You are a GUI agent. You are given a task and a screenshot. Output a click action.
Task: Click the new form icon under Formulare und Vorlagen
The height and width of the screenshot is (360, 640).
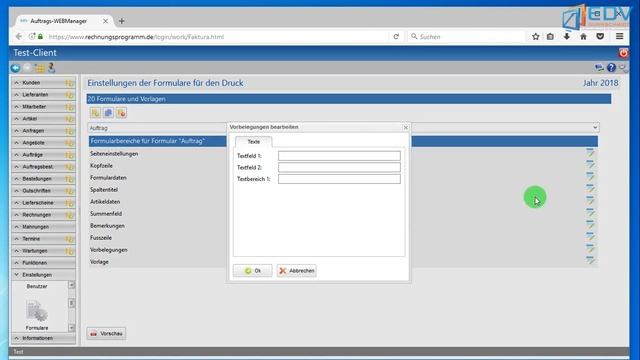95,113
